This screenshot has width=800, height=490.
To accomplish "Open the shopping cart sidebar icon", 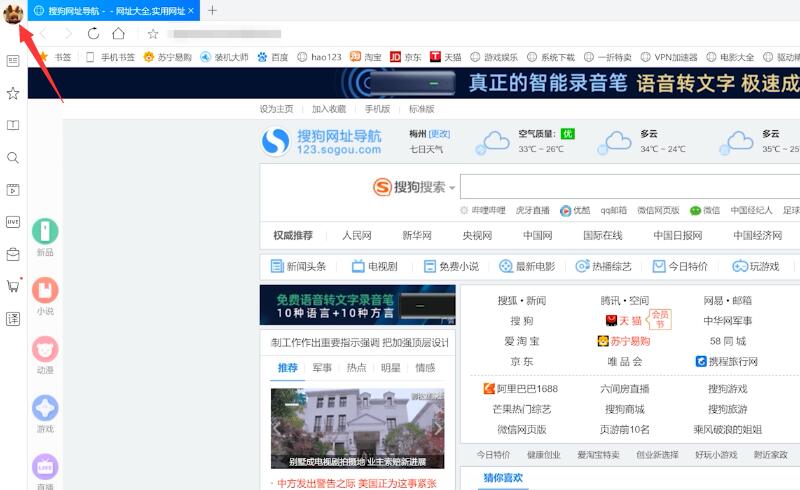I will [x=13, y=286].
